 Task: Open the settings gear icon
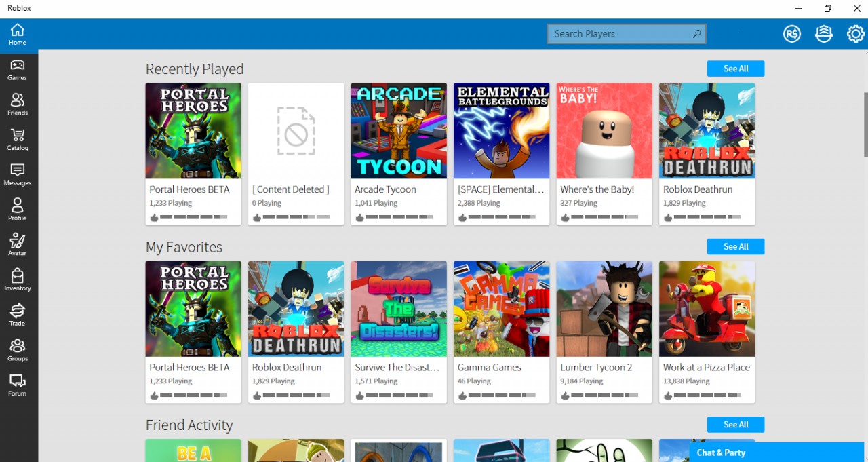856,34
